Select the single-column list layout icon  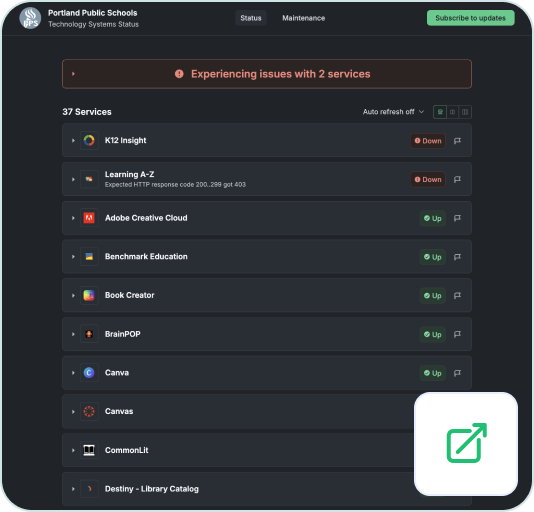tap(440, 112)
